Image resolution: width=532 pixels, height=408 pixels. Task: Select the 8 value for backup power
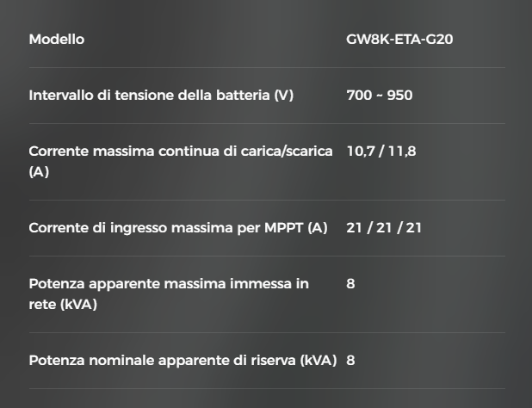(350, 360)
